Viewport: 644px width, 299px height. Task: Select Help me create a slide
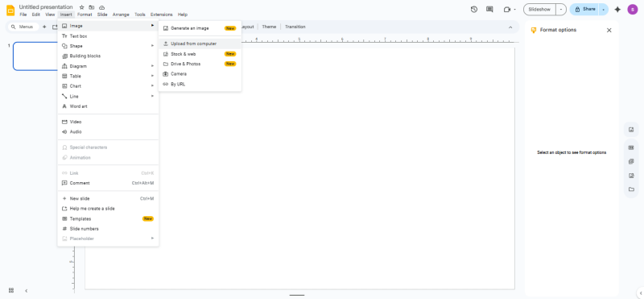[108, 209]
